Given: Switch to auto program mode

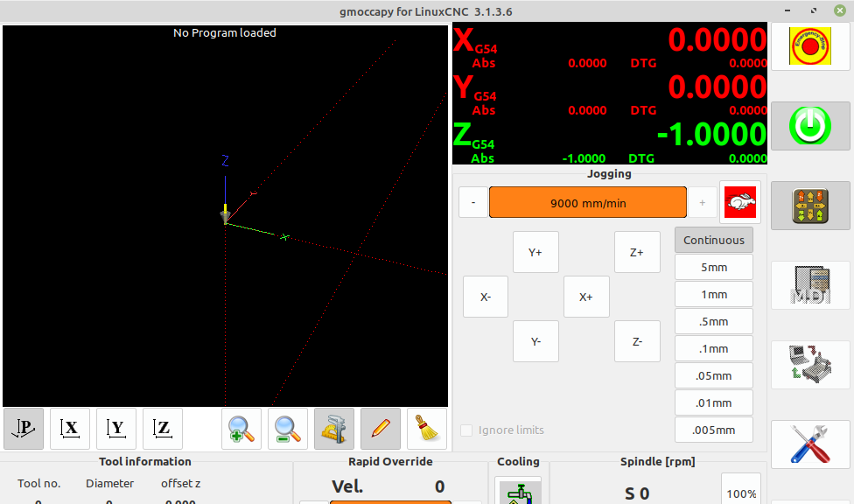Looking at the screenshot, I should (810, 365).
